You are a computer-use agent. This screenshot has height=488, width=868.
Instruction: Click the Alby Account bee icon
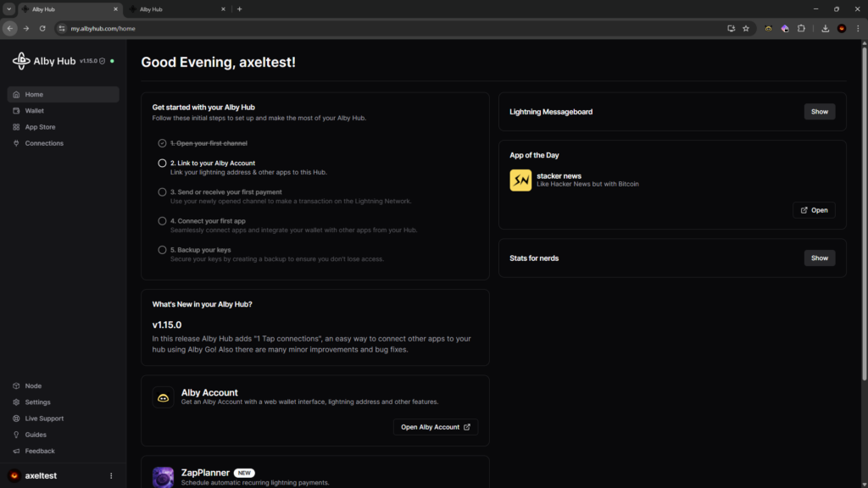click(163, 397)
